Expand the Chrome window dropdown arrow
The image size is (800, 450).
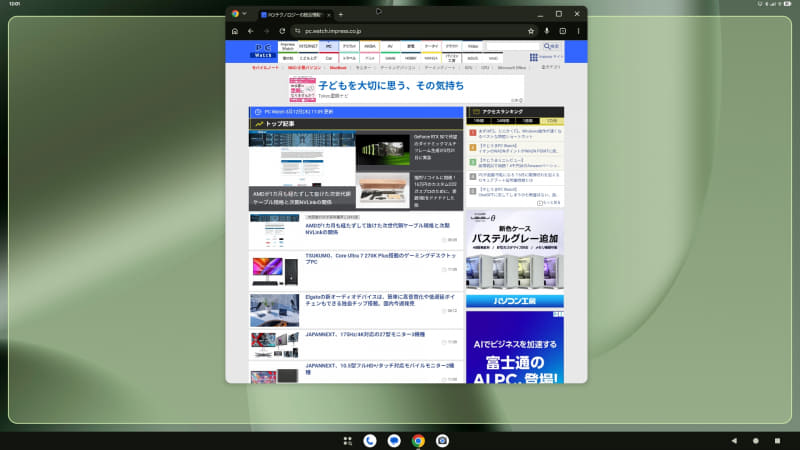tap(245, 14)
